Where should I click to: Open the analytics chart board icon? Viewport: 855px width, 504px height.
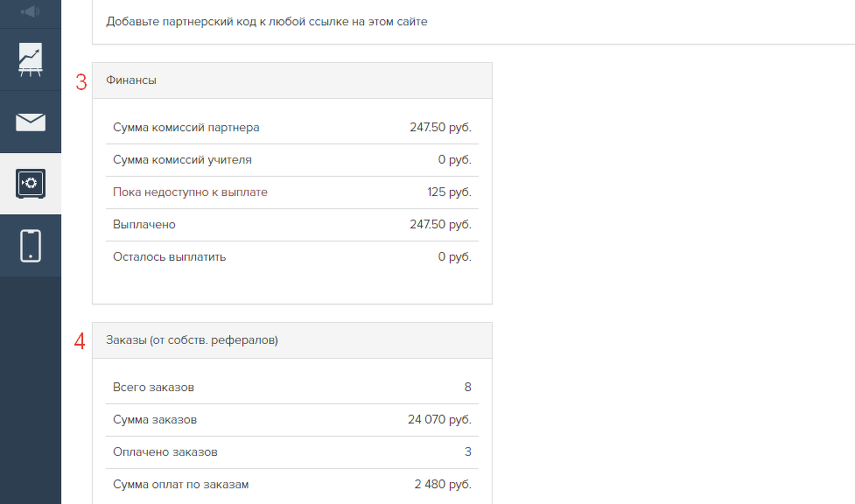(x=31, y=59)
